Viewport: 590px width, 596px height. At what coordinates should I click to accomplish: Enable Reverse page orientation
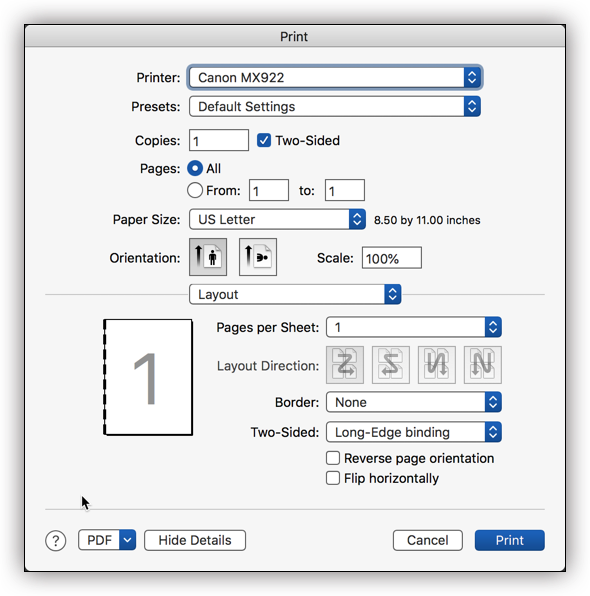point(333,458)
